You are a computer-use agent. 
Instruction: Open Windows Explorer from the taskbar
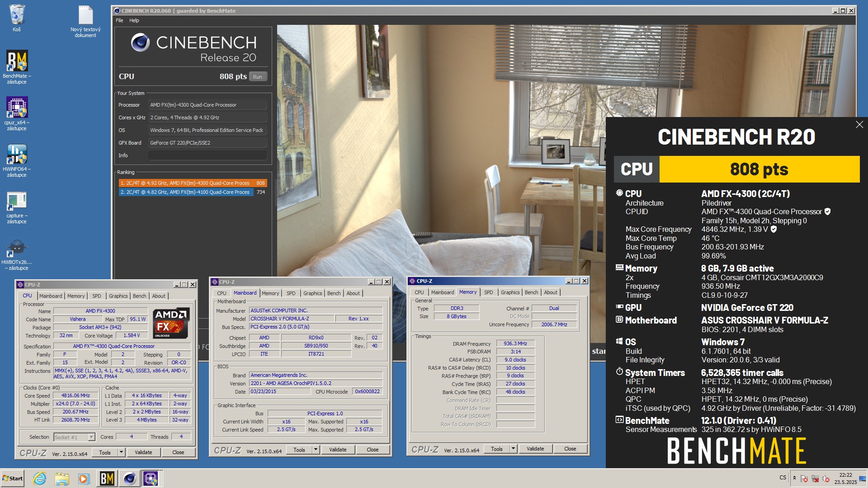click(x=62, y=478)
